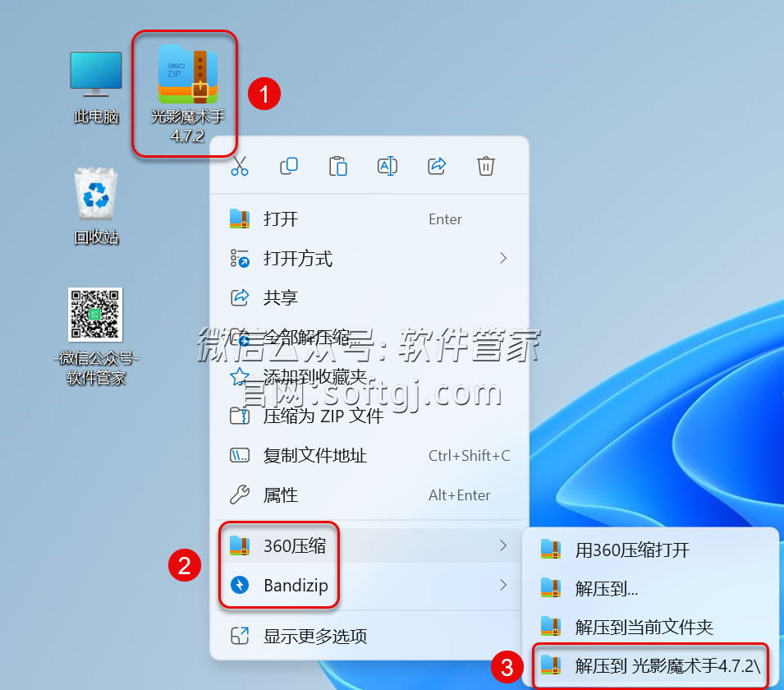The width and height of the screenshot is (784, 690).
Task: Click 显示更多选项 at menu bottom
Action: tap(369, 636)
